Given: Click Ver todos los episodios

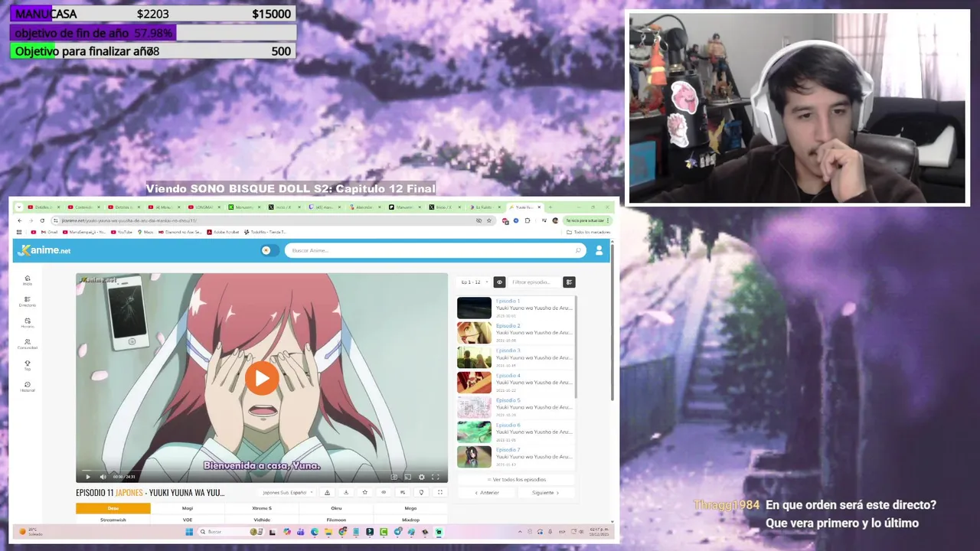Looking at the screenshot, I should 516,479.
